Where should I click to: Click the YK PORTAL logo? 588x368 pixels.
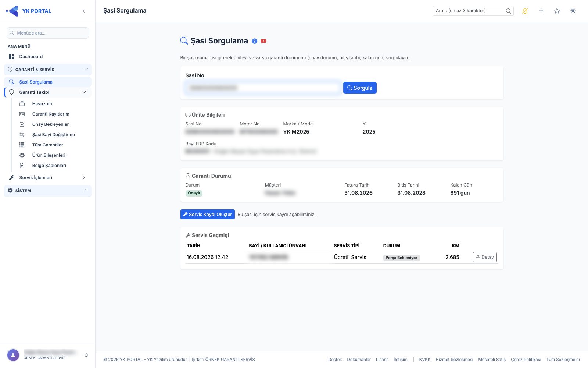(x=29, y=11)
